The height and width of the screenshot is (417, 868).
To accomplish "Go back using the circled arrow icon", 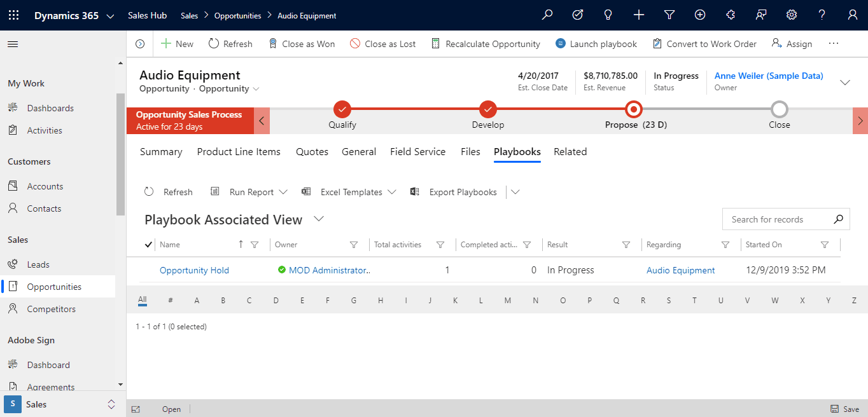I will pos(140,44).
